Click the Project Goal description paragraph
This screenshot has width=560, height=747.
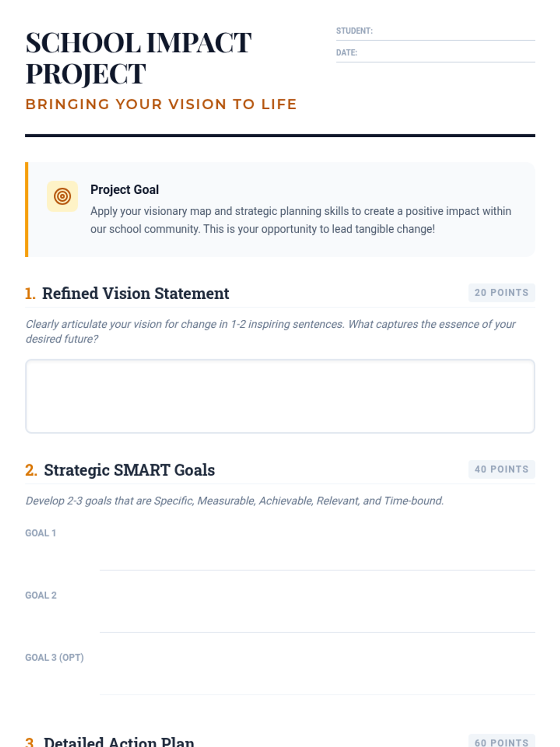coord(301,220)
